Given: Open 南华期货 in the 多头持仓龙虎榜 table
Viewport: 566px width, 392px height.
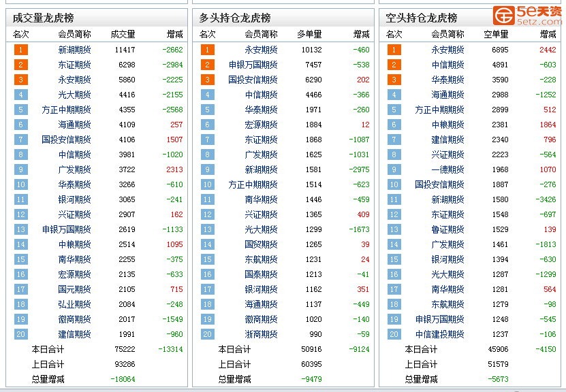Looking at the screenshot, I should pyautogui.click(x=261, y=199).
